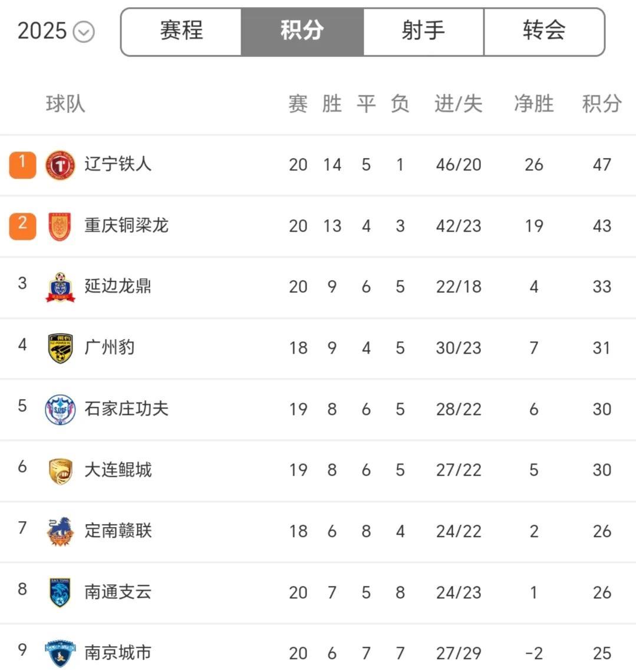636x672 pixels.
Task: Open the 射手 top scorers tab
Action: (423, 31)
